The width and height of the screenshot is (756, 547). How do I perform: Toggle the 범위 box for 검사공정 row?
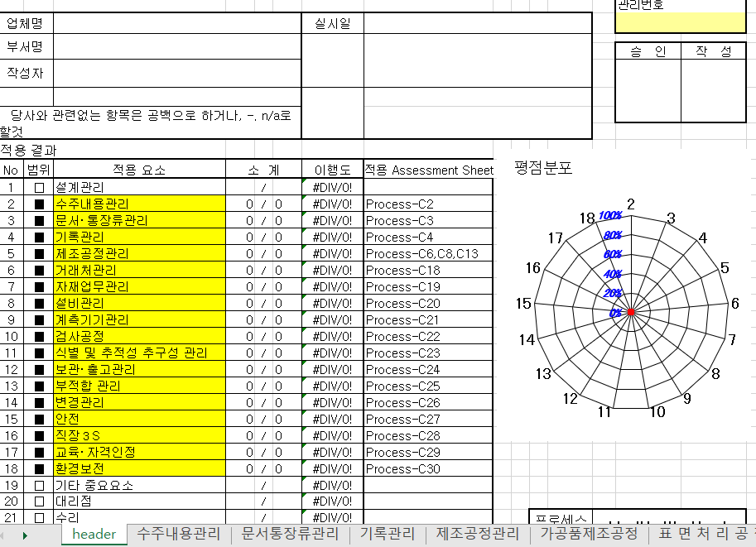click(x=39, y=337)
